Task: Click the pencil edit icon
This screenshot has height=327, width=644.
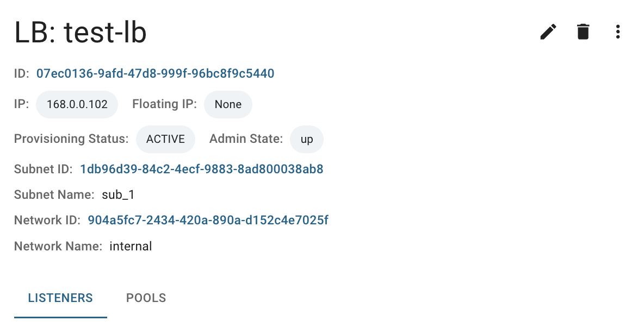Action: (x=548, y=32)
